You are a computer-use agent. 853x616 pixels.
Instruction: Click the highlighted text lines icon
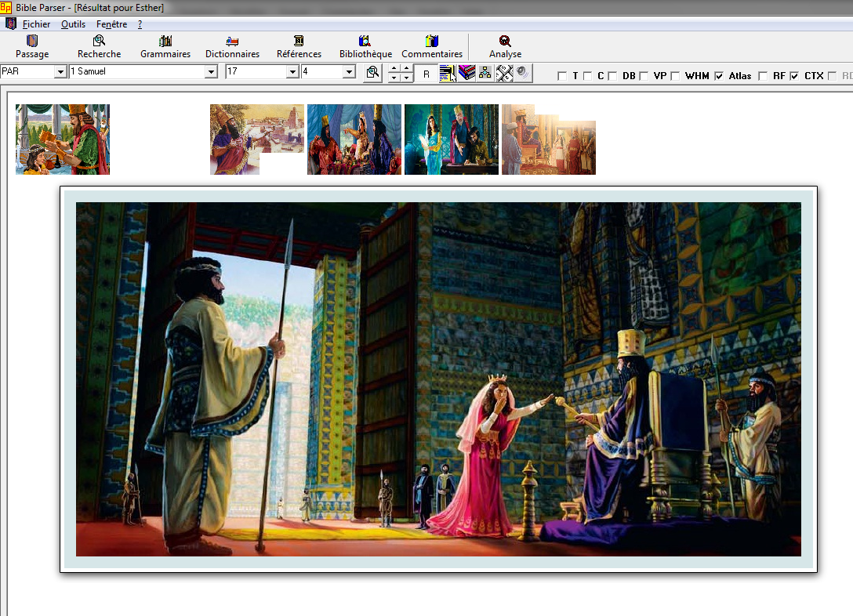pyautogui.click(x=448, y=73)
